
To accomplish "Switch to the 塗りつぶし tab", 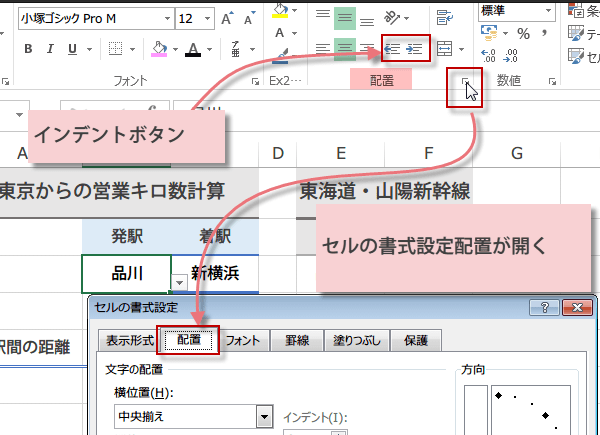I will tap(357, 340).
